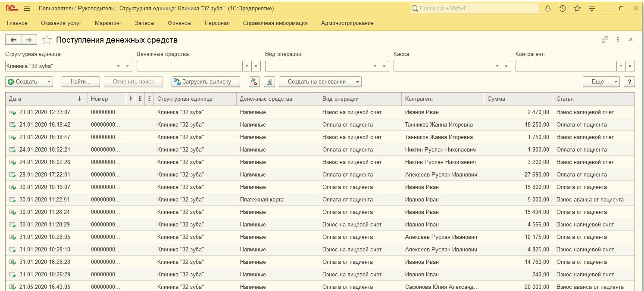644x291 pixels.
Task: Expand Создать на основании dropdown
Action: [x=357, y=82]
